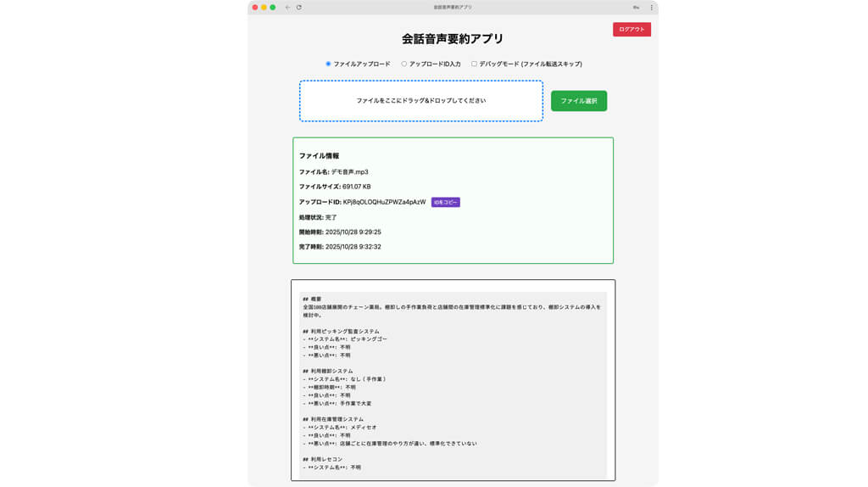Viewport: 868px width, 487px height.
Task: Click the ## 利用レセコン heading
Action: (x=323, y=459)
